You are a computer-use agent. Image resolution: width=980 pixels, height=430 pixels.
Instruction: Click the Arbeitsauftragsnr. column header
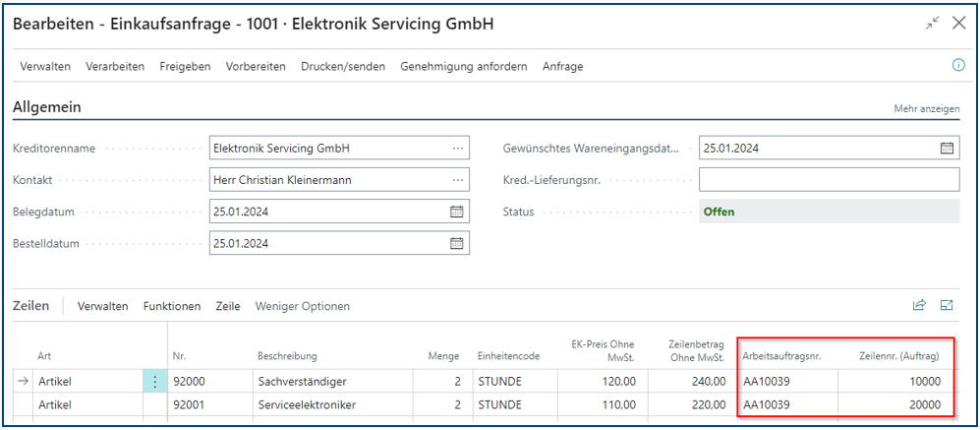781,356
